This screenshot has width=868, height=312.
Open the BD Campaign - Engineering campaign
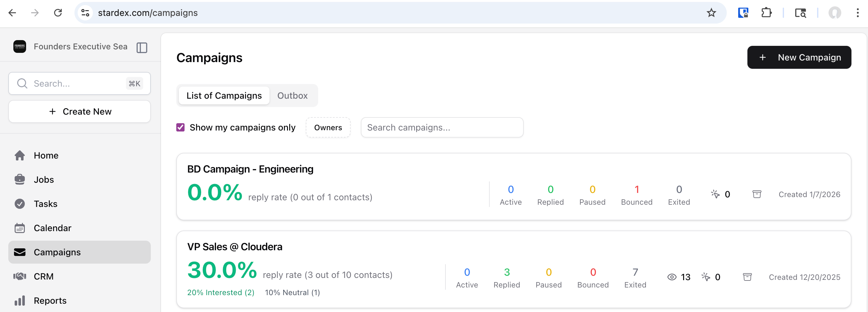pos(250,169)
